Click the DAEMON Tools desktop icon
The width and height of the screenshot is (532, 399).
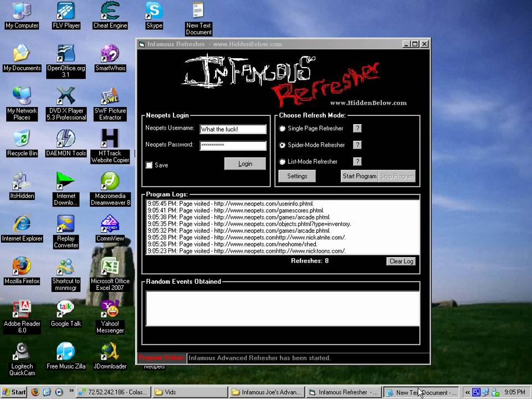coord(66,143)
